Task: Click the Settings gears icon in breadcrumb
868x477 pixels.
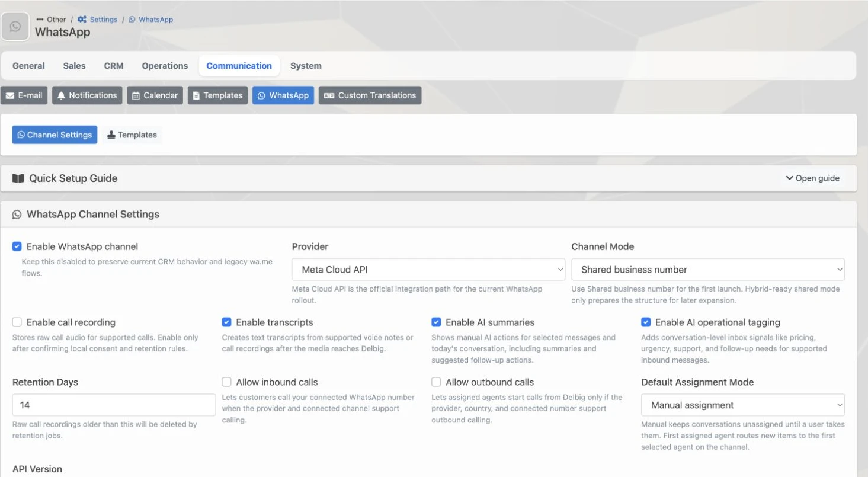Action: tap(82, 20)
